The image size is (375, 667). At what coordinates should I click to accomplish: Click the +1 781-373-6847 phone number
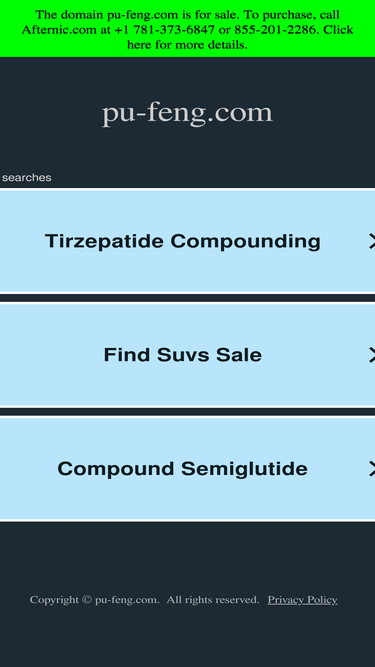[x=165, y=30]
